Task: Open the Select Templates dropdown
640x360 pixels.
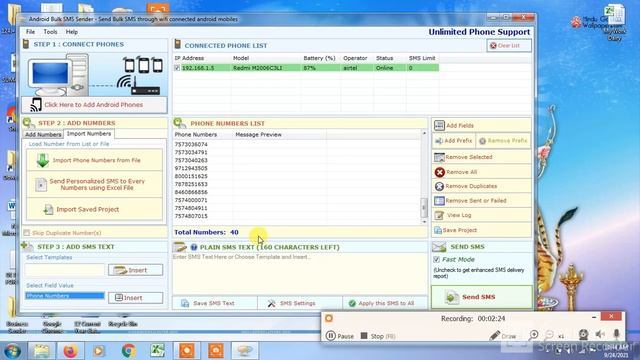Action: point(64,270)
